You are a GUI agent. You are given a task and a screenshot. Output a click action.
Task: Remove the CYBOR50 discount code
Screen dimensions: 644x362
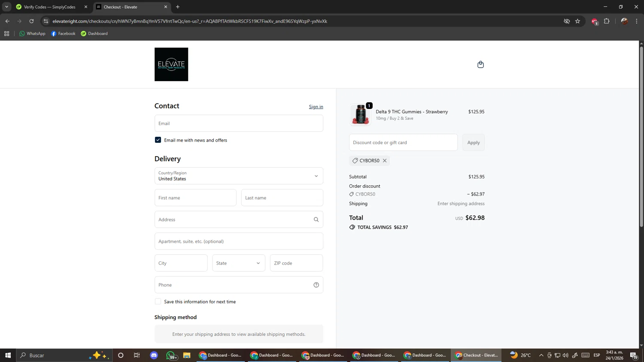[x=385, y=160]
